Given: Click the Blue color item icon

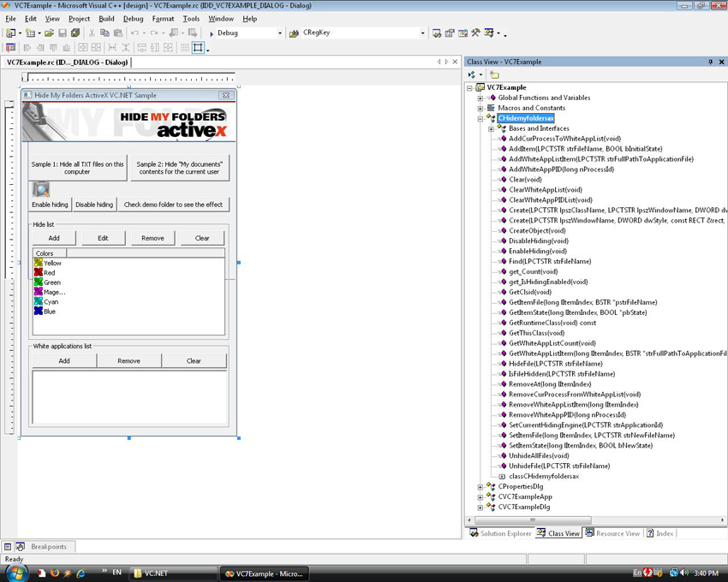Looking at the screenshot, I should [39, 311].
